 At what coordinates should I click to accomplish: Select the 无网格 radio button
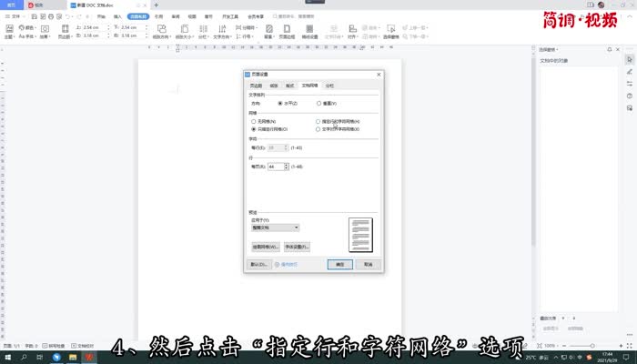click(254, 121)
